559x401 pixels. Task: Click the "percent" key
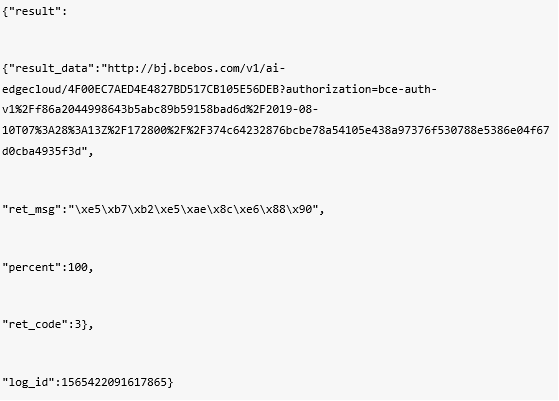click(31, 267)
